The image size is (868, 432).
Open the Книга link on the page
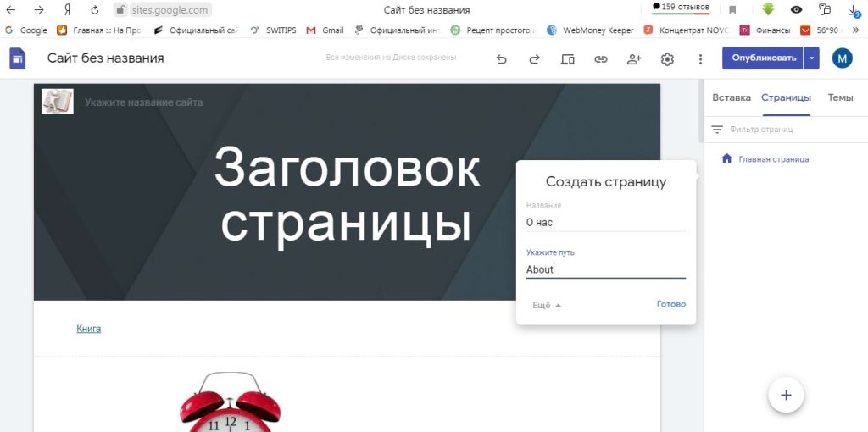pos(88,329)
